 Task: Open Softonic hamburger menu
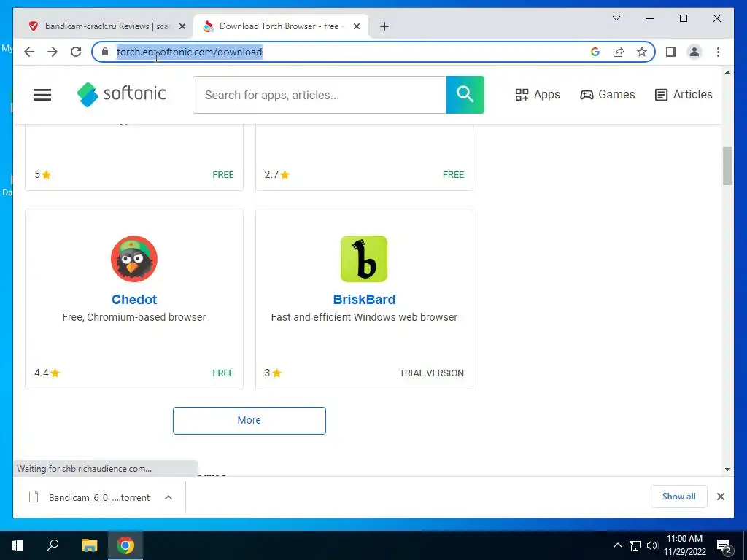tap(42, 95)
